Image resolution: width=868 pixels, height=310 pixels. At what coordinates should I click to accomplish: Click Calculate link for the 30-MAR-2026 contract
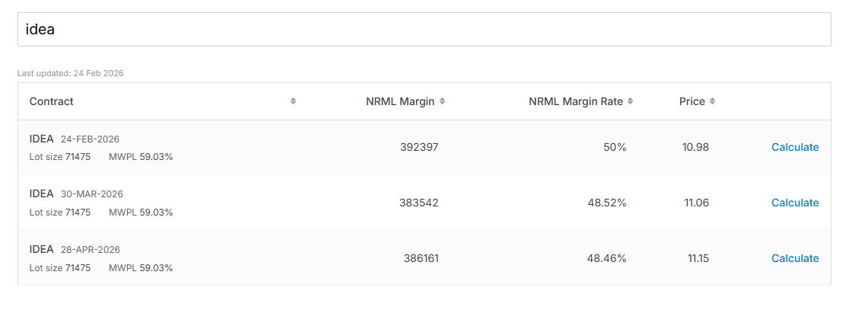[795, 203]
